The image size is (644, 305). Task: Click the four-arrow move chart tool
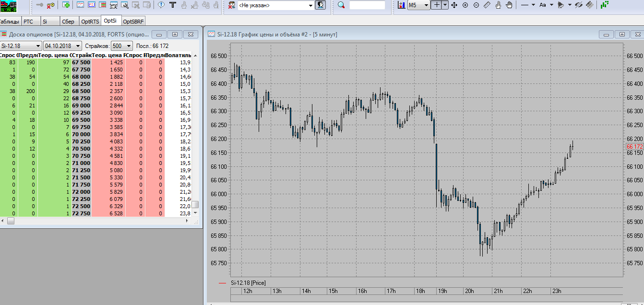[x=454, y=5]
